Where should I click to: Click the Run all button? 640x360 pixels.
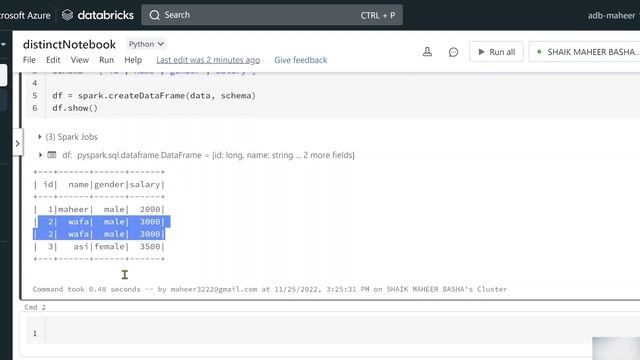496,52
